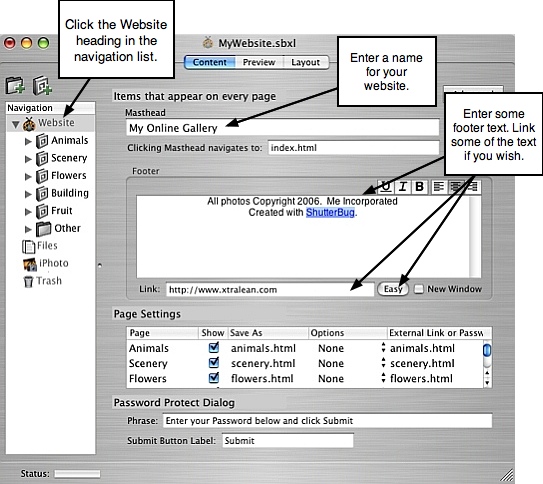Click the add gallery page toolbar icon

pyautogui.click(x=42, y=85)
